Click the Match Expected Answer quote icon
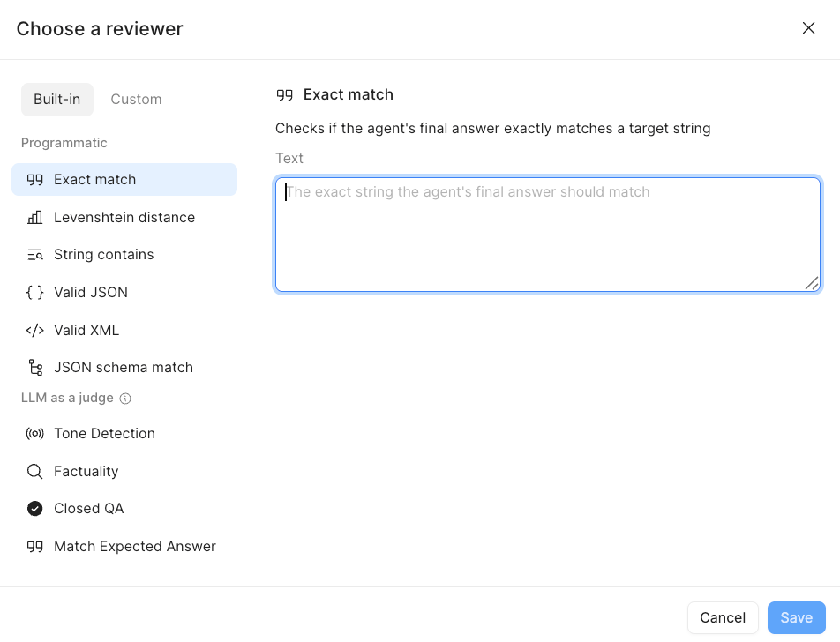Image resolution: width=840 pixels, height=642 pixels. [35, 546]
